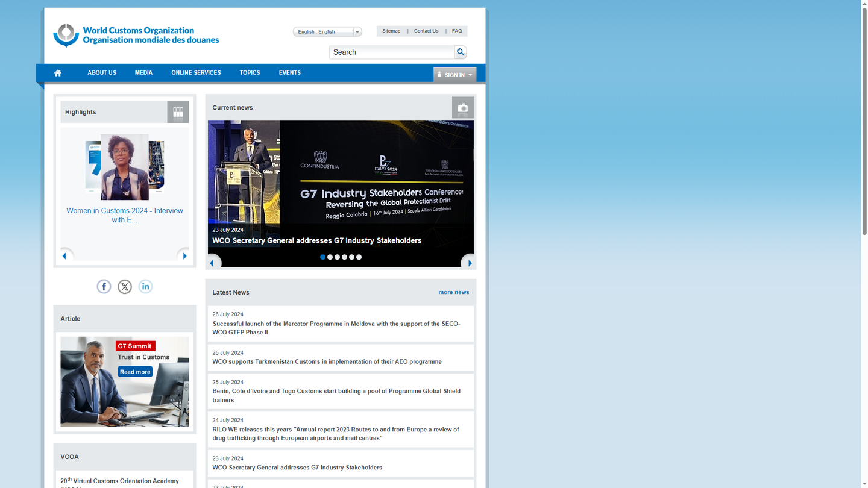Click the G7 Summit article banner image
The width and height of the screenshot is (868, 488).
[125, 382]
